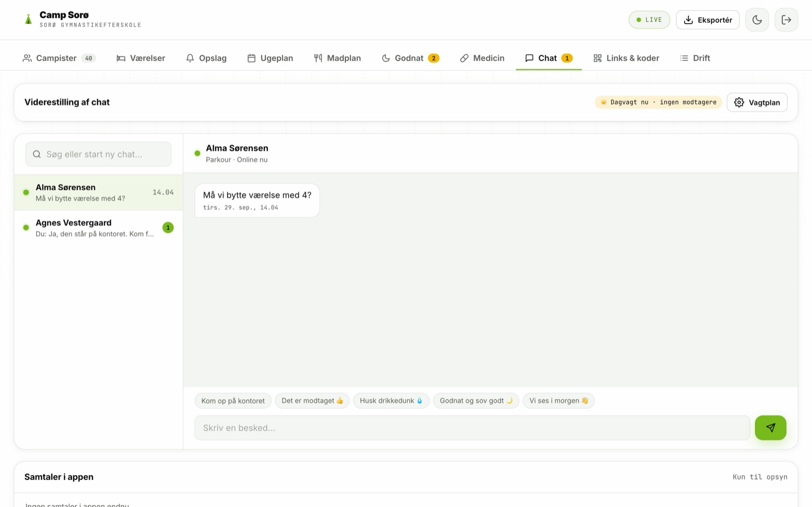
Task: Insert quick reply Godnat og sov godt
Action: coord(476,401)
